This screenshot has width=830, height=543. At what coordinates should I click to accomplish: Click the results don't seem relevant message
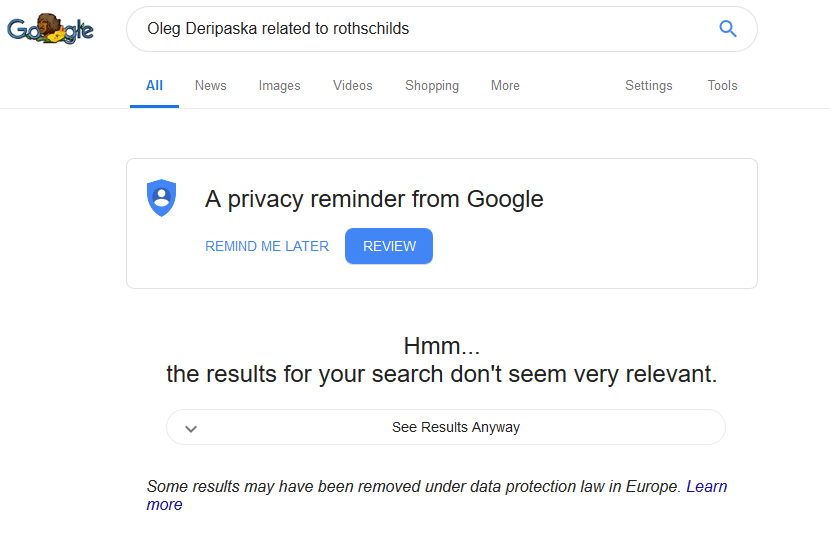coord(442,375)
